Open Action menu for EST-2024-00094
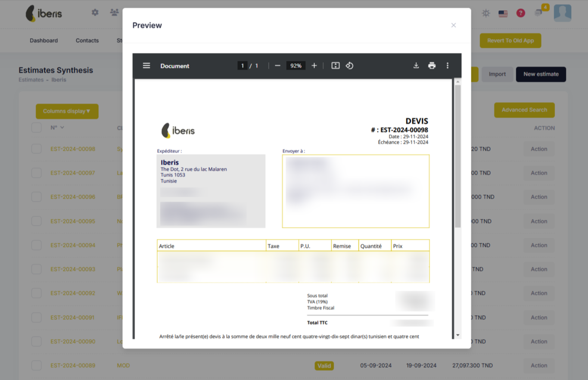Image resolution: width=588 pixels, height=380 pixels. (x=539, y=245)
